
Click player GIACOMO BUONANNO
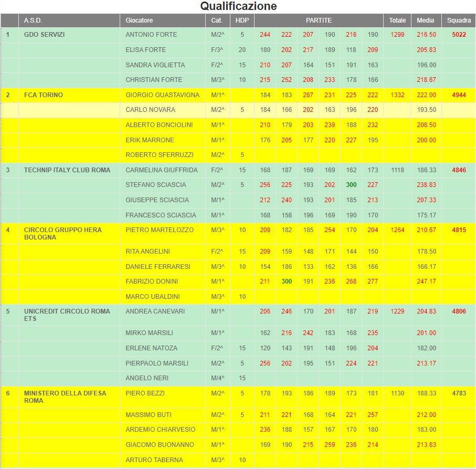click(x=160, y=445)
